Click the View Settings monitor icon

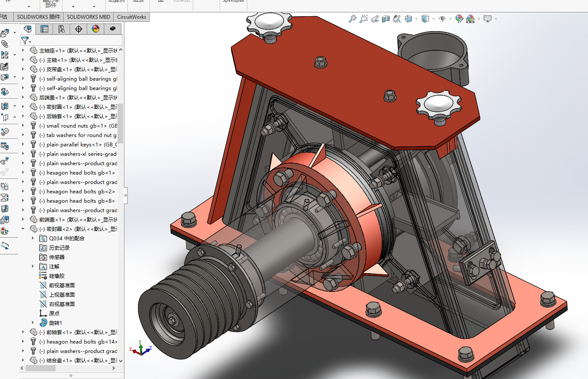coord(488,19)
